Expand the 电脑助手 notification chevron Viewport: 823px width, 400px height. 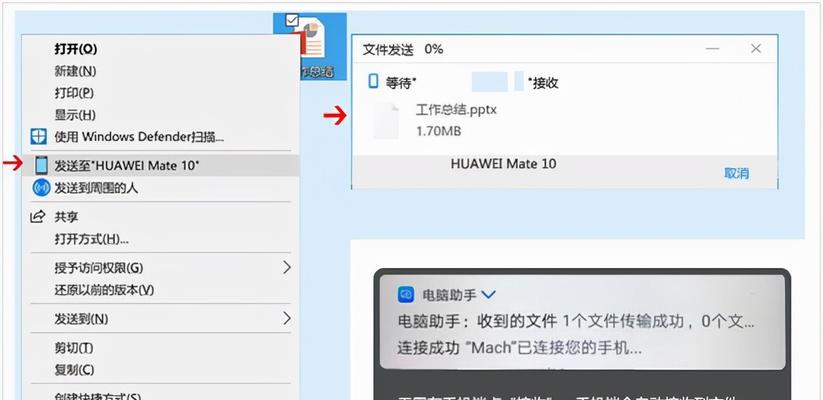tap(488, 295)
